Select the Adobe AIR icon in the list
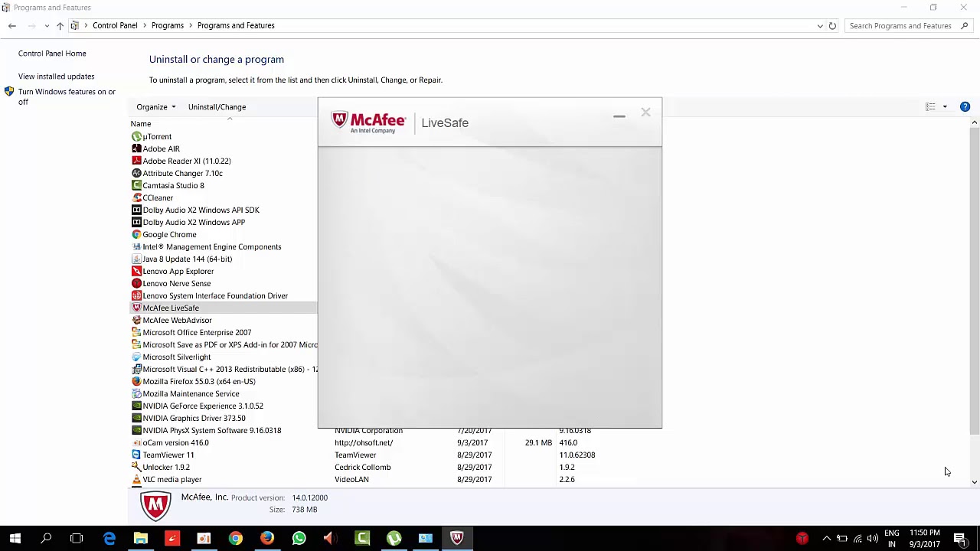This screenshot has width=980, height=551. coord(136,148)
